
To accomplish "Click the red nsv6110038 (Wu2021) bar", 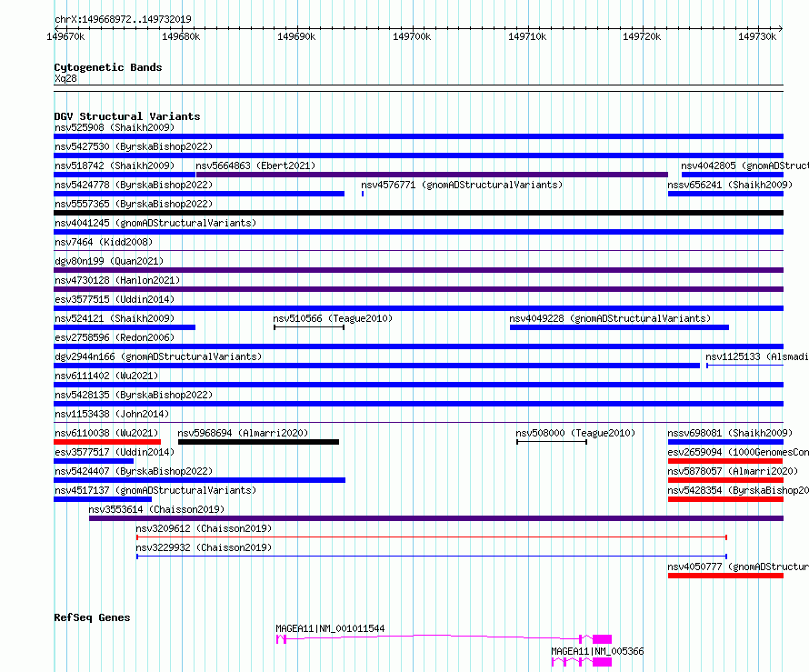I will 107,442.
